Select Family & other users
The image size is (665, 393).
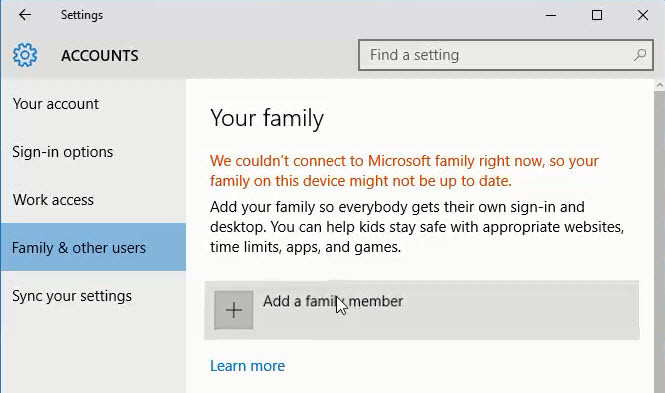(93, 247)
